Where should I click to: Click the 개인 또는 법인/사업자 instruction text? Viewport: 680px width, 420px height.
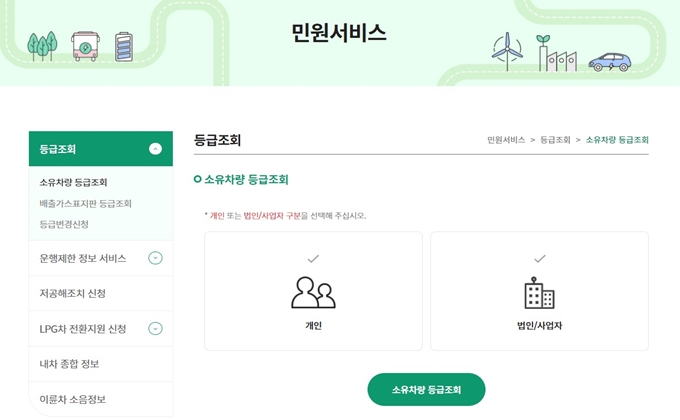285,216
